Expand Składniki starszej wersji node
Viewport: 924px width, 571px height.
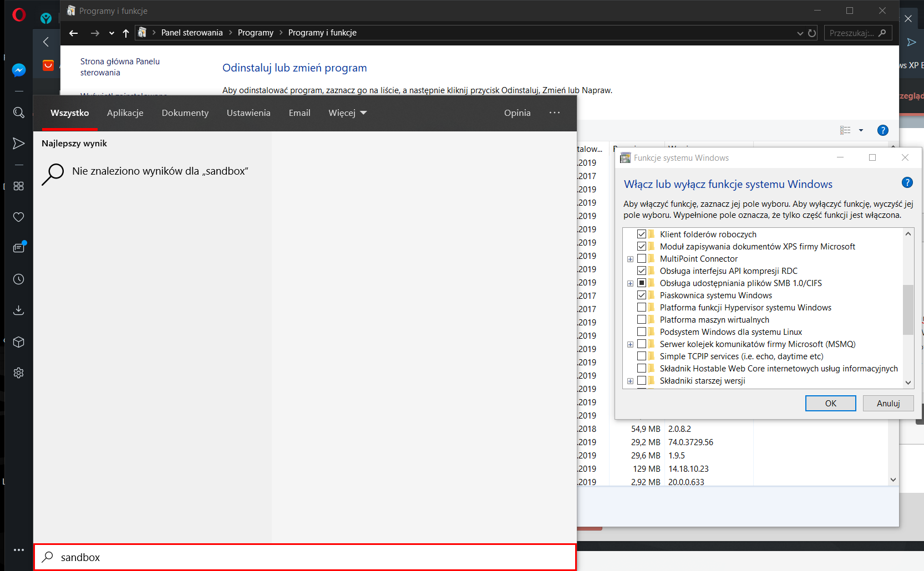click(x=630, y=381)
